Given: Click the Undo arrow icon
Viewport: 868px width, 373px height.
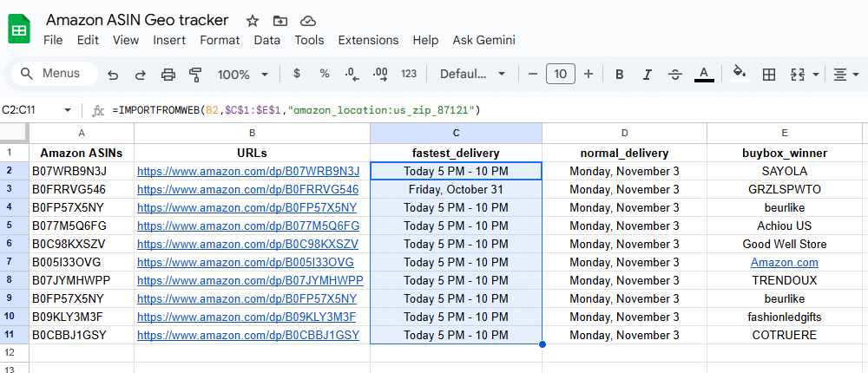Looking at the screenshot, I should coord(113,75).
